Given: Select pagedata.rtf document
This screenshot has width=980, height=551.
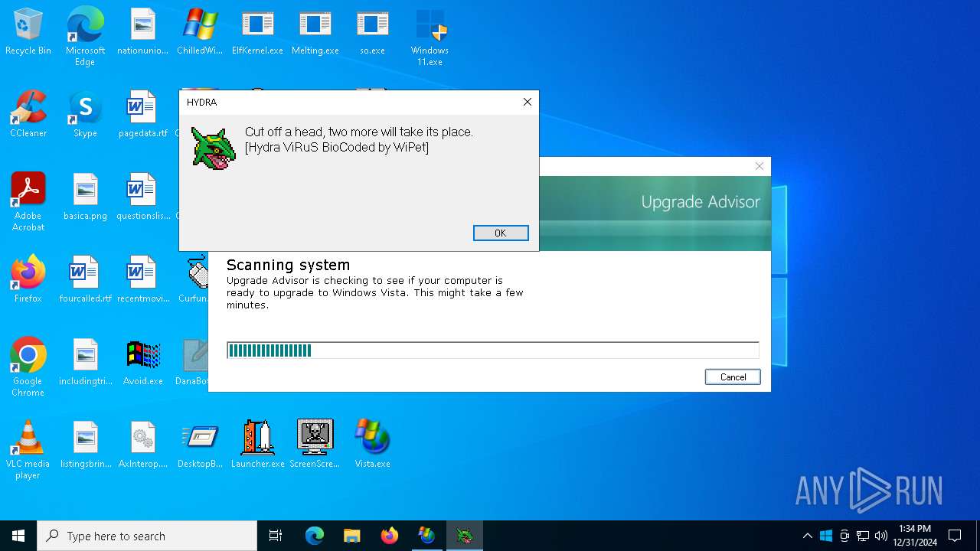Looking at the screenshot, I should coord(142,115).
